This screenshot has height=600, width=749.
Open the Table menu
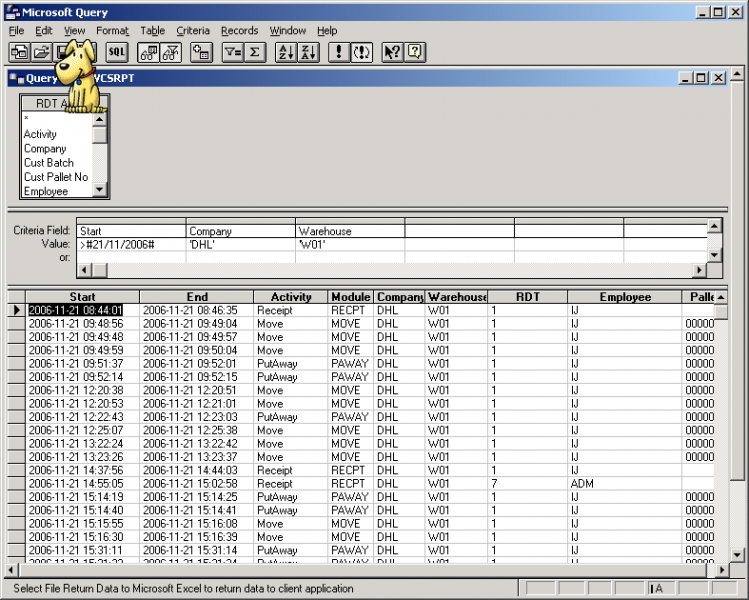click(x=152, y=31)
